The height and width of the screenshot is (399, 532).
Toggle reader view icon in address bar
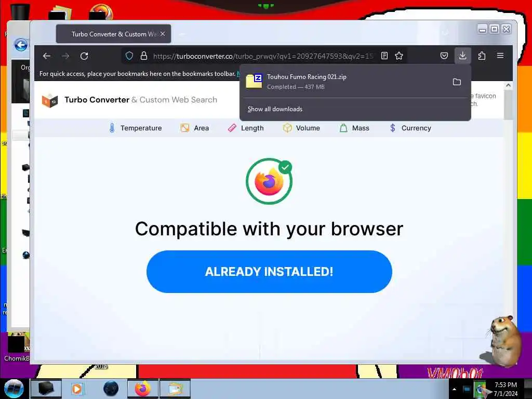pyautogui.click(x=384, y=56)
